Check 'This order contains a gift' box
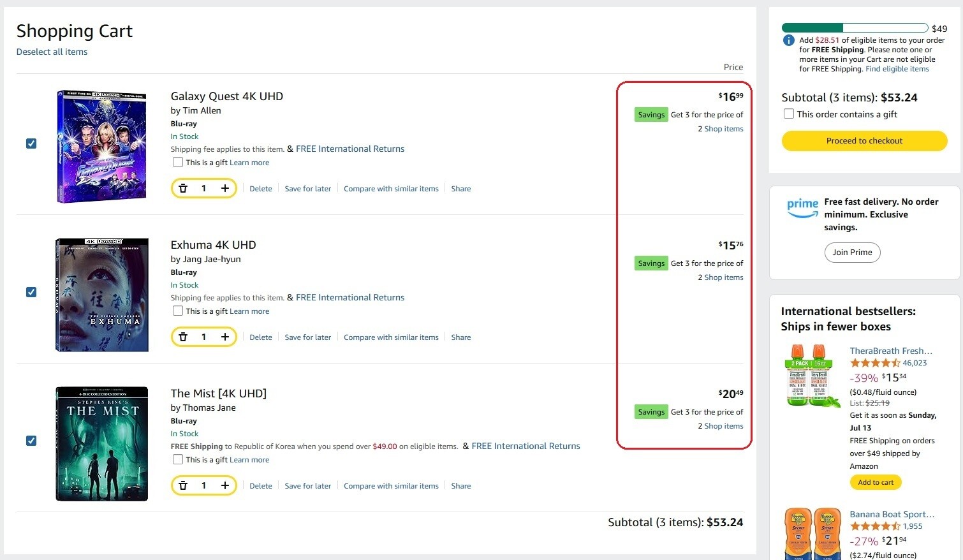963x560 pixels. click(789, 114)
